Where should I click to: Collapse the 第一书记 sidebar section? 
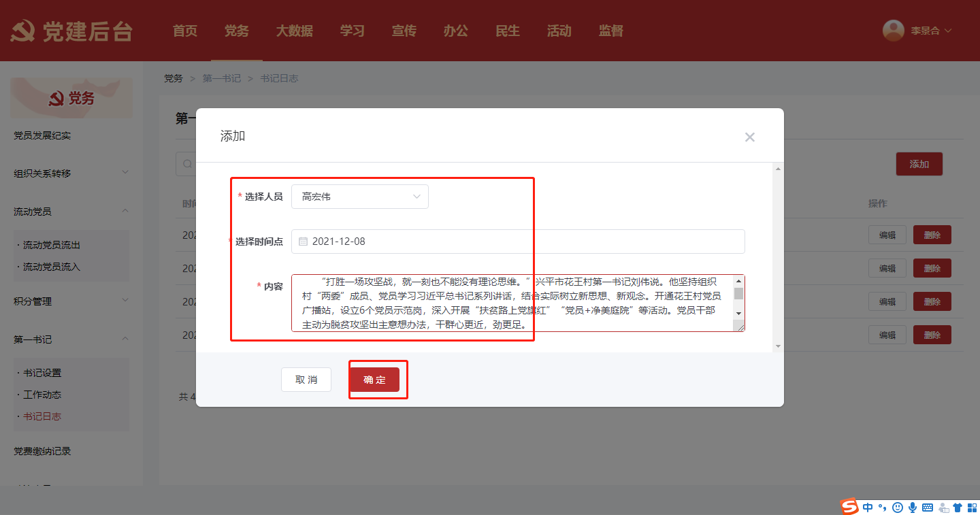(125, 339)
